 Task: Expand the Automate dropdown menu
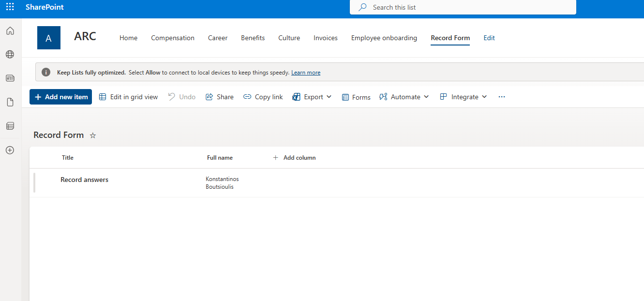coord(404,97)
